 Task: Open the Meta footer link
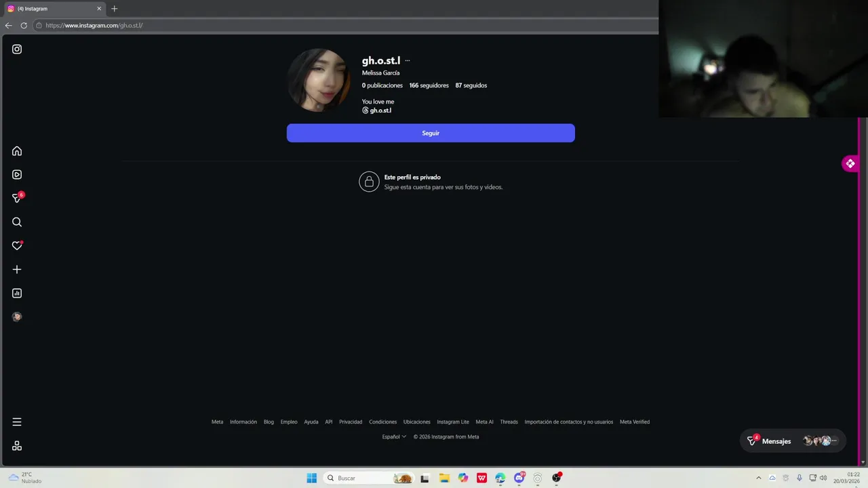(x=217, y=422)
